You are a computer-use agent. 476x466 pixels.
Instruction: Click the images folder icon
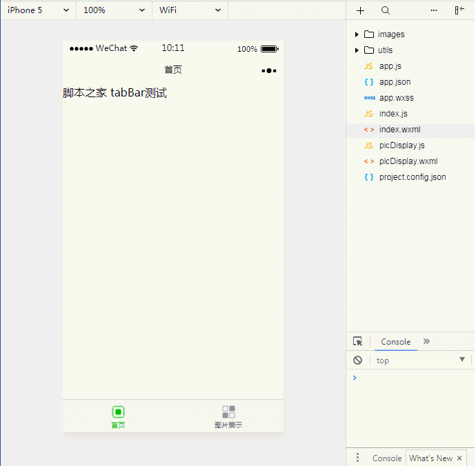[369, 34]
